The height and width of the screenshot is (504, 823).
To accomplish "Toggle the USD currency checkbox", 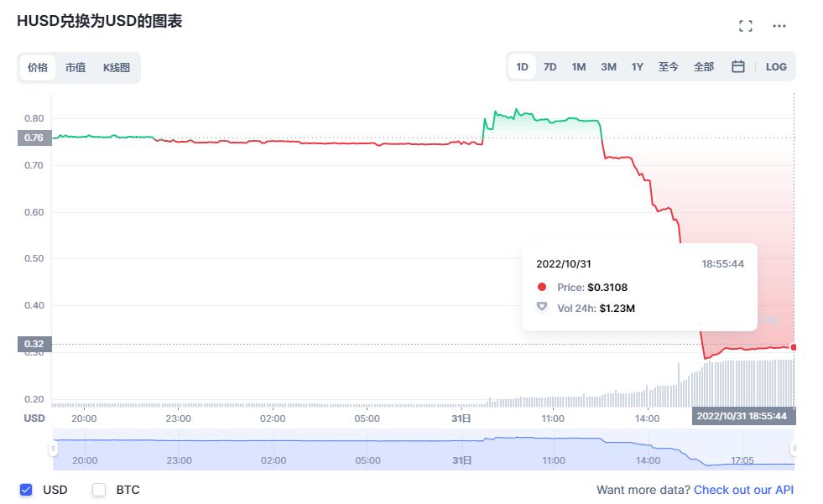I will click(x=26, y=489).
